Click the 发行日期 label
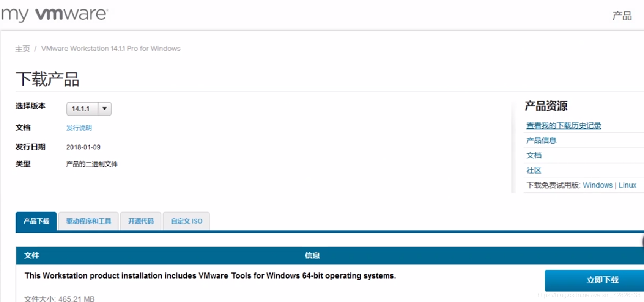Screen dimensions: 644x302 pos(30,147)
